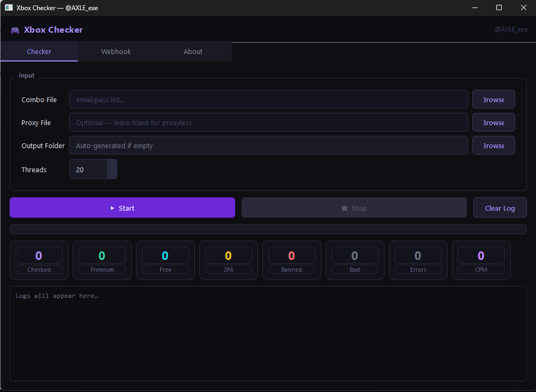Click the Threads value field showing 20
Image resolution: width=536 pixels, height=392 pixels.
(x=88, y=170)
